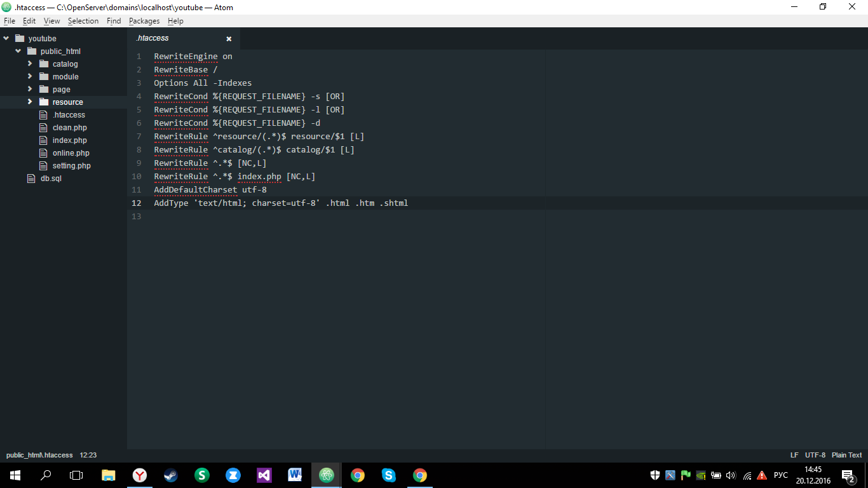Viewport: 868px width, 488px height.
Task: Expand the catalog folder
Action: point(30,64)
